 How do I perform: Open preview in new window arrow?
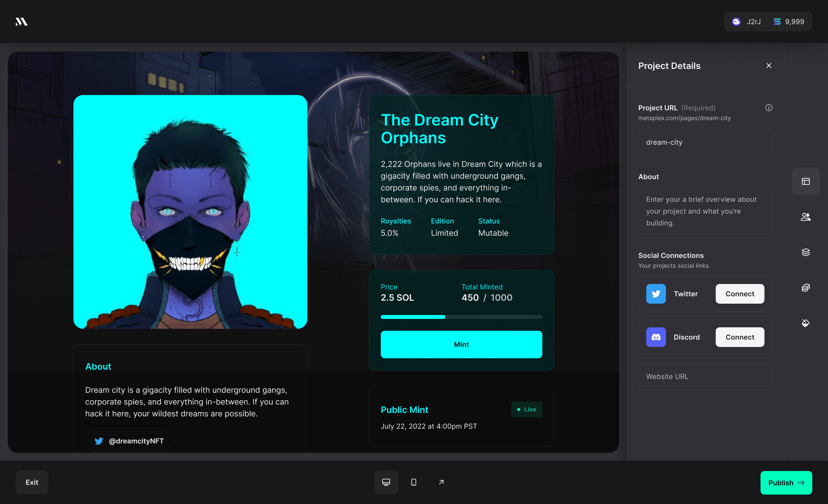click(441, 482)
